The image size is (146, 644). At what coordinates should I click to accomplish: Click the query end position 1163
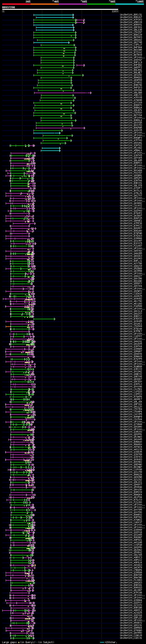pyautogui.click(x=115, y=11)
